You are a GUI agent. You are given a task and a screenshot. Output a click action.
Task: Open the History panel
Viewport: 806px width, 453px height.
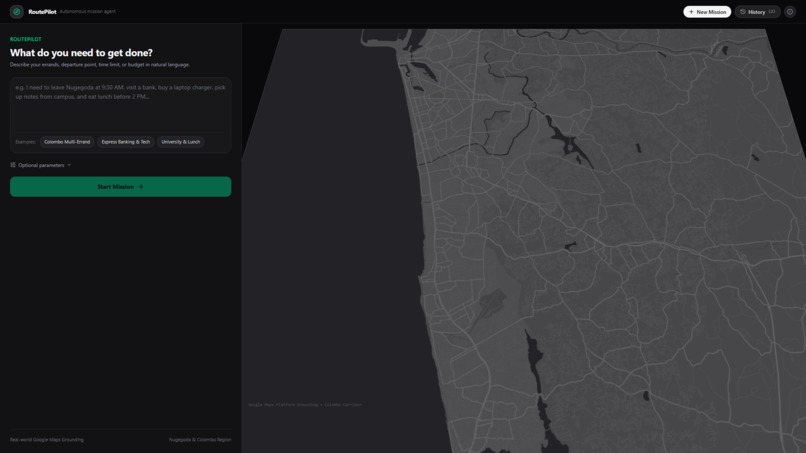757,12
